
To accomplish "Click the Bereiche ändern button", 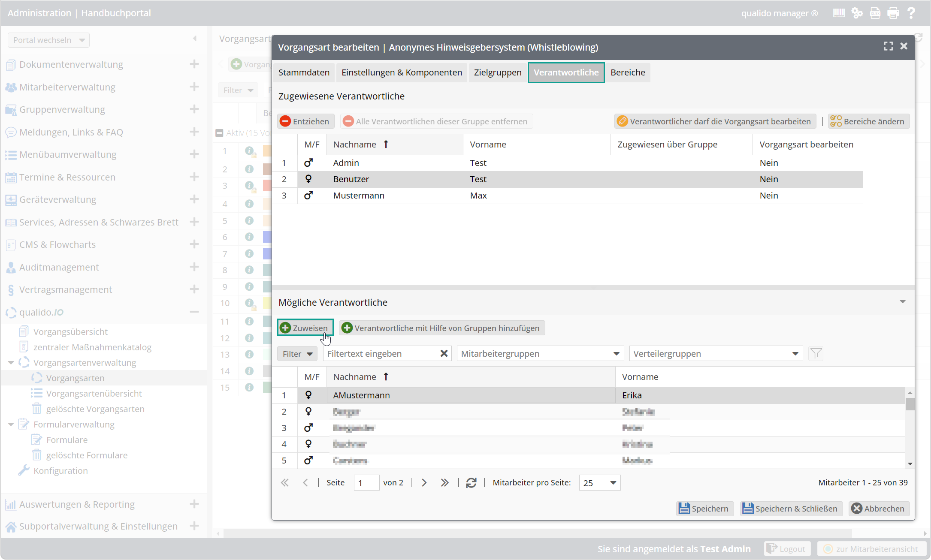I will tap(868, 121).
